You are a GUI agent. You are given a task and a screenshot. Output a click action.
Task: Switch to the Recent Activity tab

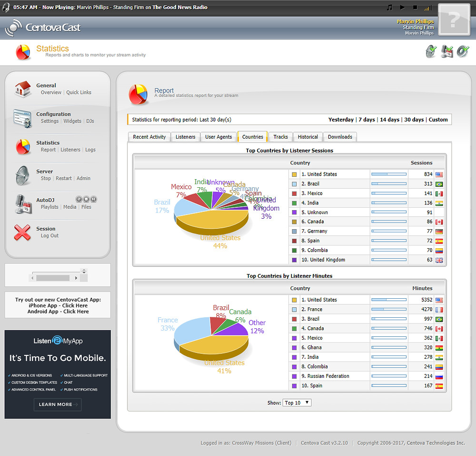tap(149, 137)
